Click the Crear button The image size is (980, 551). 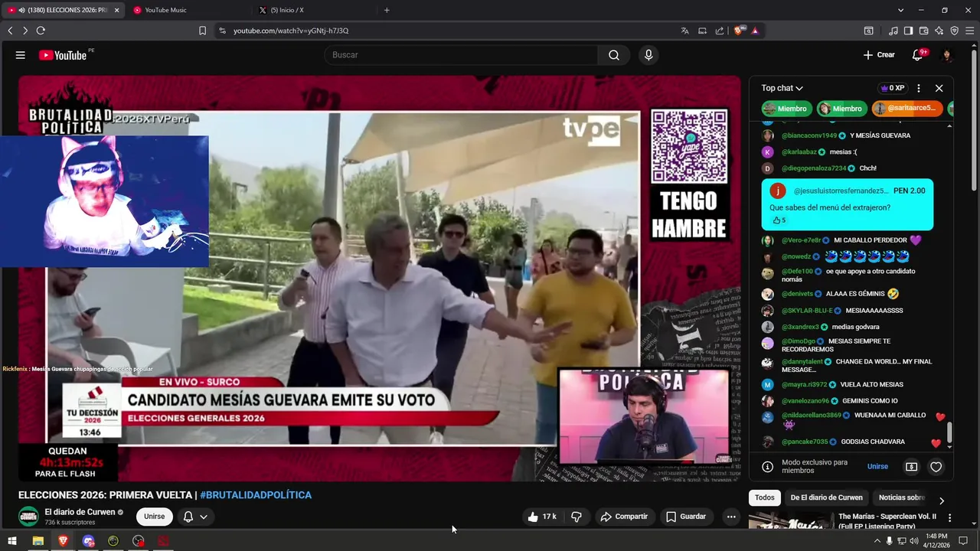pyautogui.click(x=879, y=55)
